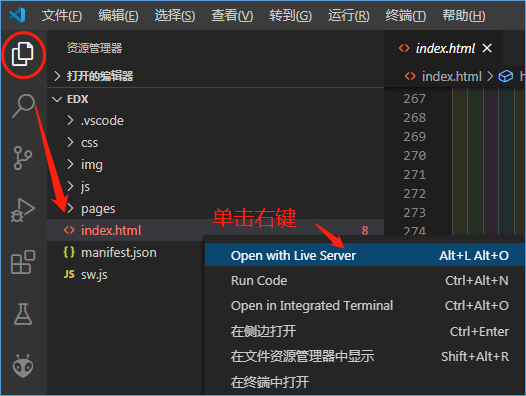
Task: Click the 资源管理器 panel title
Action: [x=94, y=48]
